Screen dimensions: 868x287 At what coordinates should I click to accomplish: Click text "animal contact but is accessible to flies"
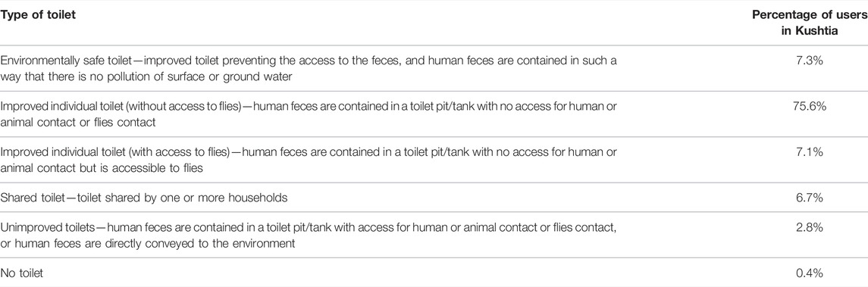[x=102, y=168]
